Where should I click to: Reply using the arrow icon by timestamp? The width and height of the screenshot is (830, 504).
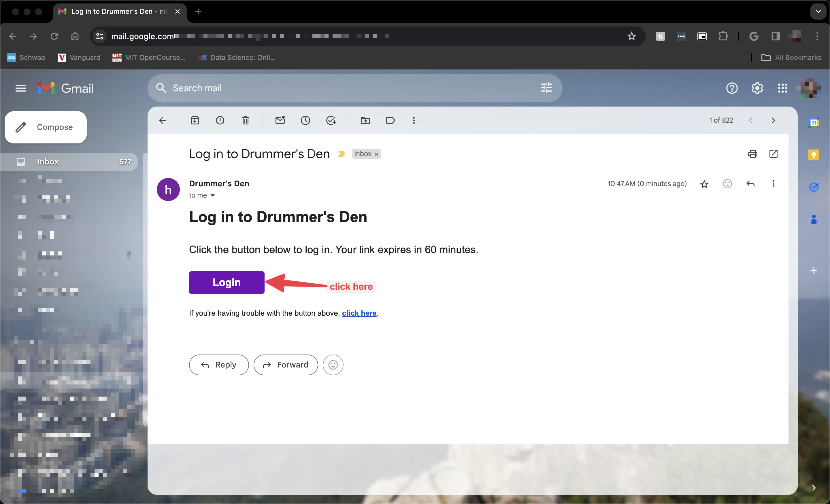click(750, 184)
